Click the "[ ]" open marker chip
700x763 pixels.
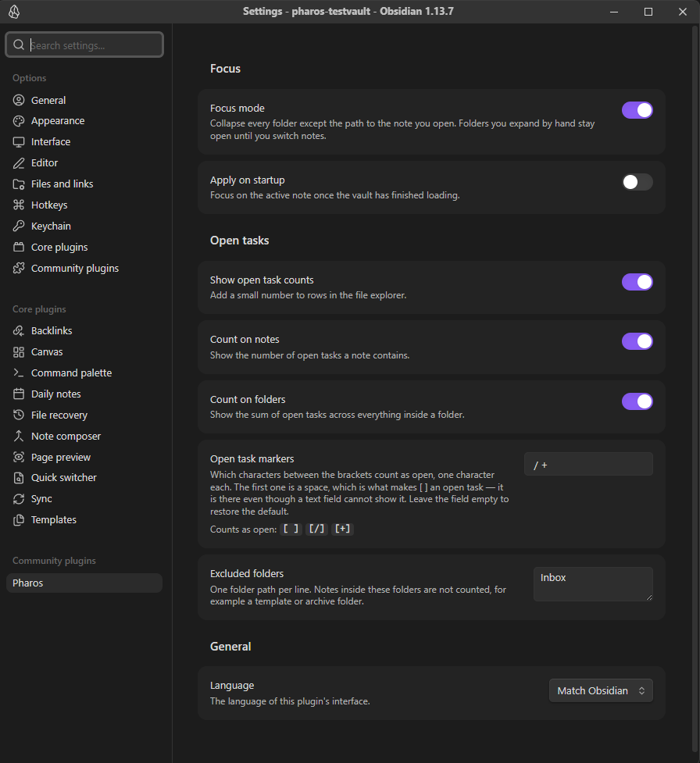coord(291,529)
